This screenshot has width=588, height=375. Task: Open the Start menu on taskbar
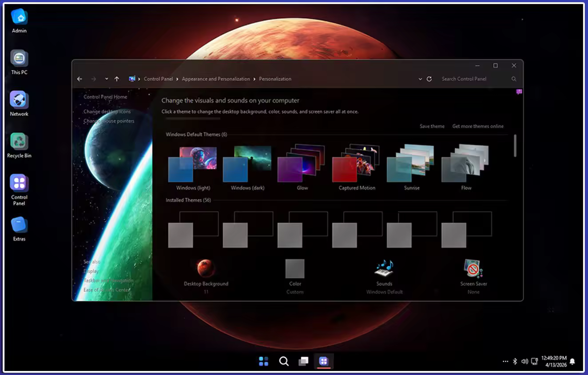click(x=263, y=361)
